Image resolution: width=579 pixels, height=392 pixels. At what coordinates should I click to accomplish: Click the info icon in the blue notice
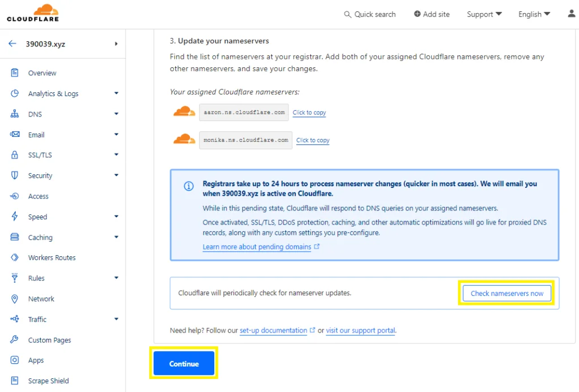(189, 186)
